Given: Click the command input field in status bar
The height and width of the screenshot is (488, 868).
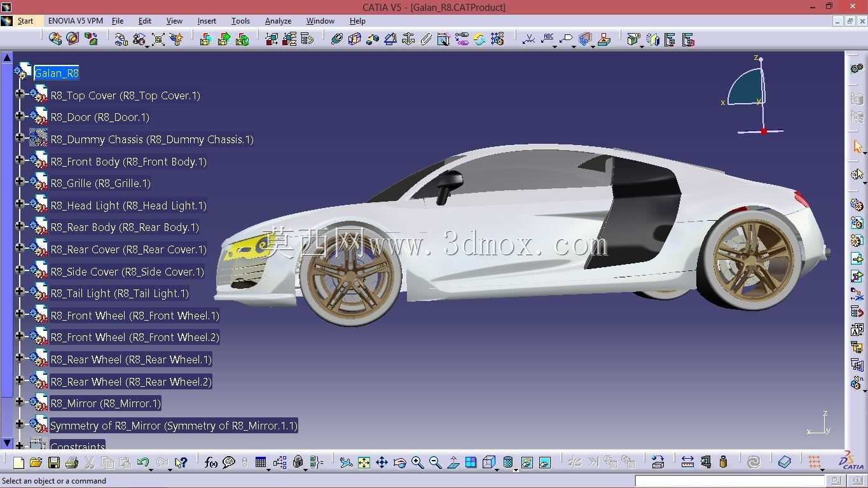Looking at the screenshot, I should [730, 481].
